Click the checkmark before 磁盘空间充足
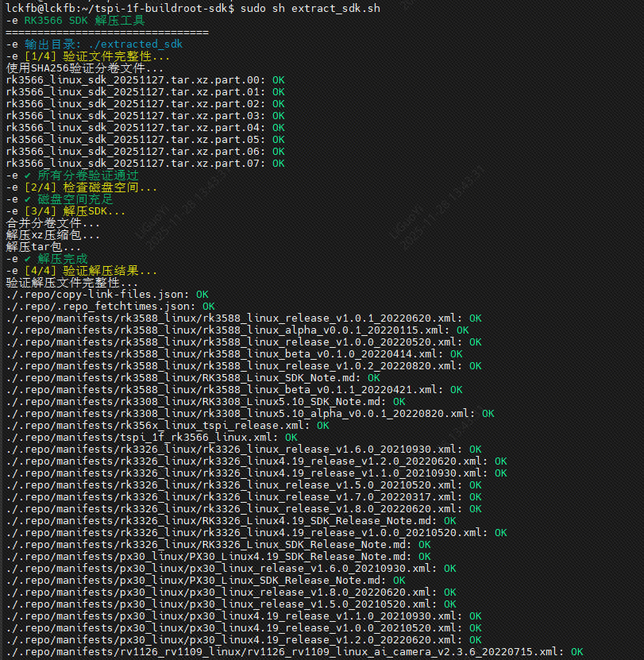 pos(28,199)
